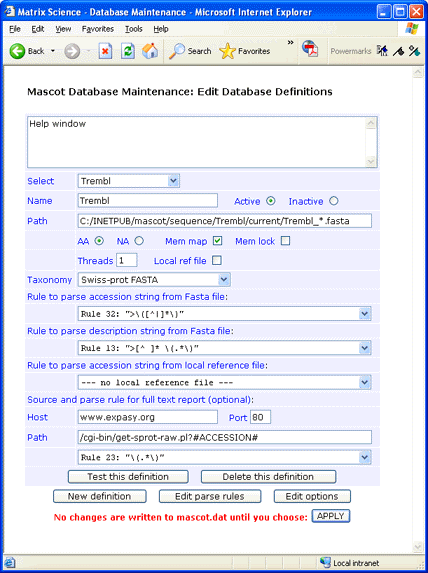
Task: Expand the Rule 23 full text dropdown
Action: [x=224, y=457]
